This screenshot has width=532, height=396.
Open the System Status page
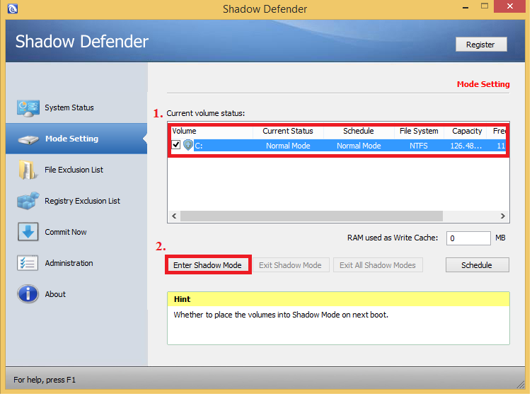click(x=69, y=107)
